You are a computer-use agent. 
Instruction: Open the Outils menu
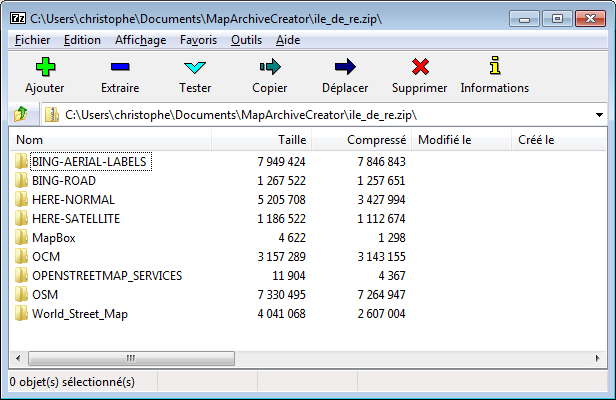point(246,40)
